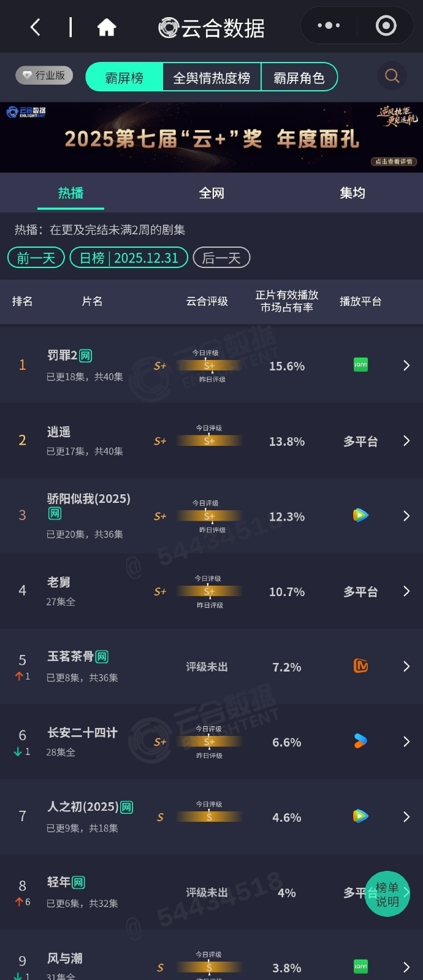Expand details for 逍遥 via its chevron

[x=406, y=440]
